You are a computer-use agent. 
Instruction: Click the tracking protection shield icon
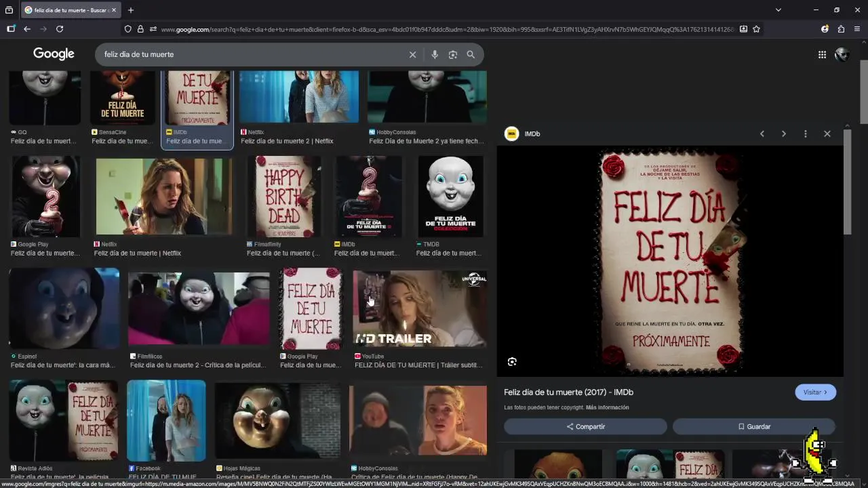click(x=127, y=29)
